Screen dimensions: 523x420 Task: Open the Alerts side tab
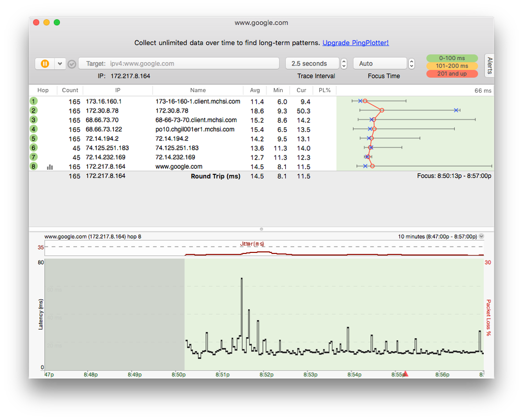coord(489,66)
